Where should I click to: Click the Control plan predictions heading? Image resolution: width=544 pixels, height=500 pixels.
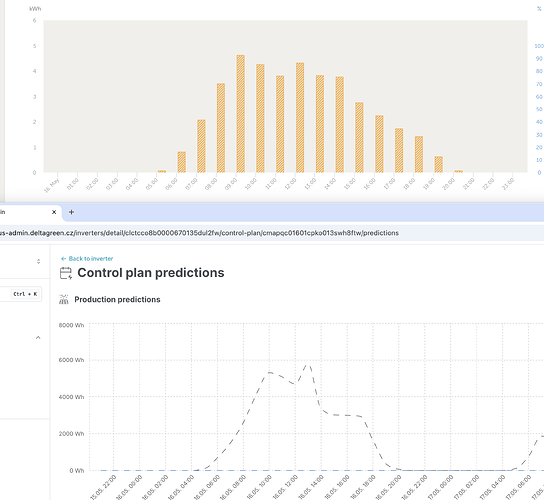(151, 273)
